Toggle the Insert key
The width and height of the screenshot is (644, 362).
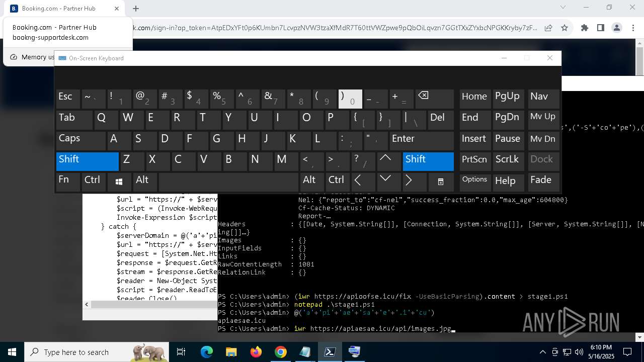(x=475, y=140)
